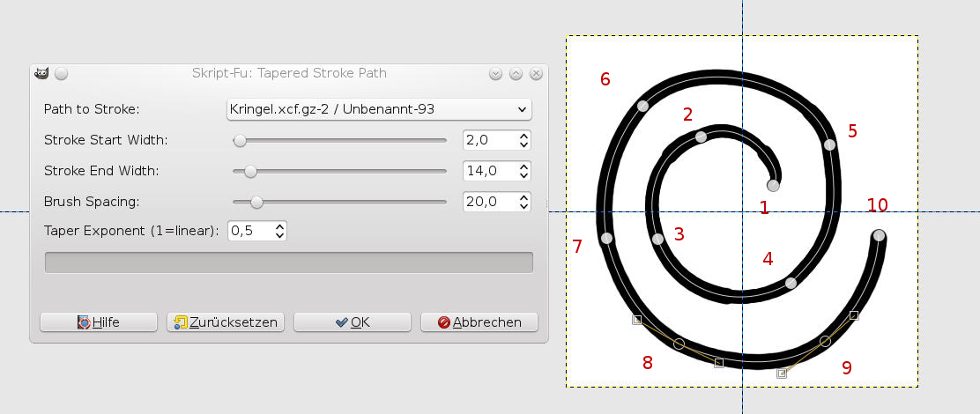
Task: Decrease Stroke Start Width with down arrow
Action: pos(524,144)
